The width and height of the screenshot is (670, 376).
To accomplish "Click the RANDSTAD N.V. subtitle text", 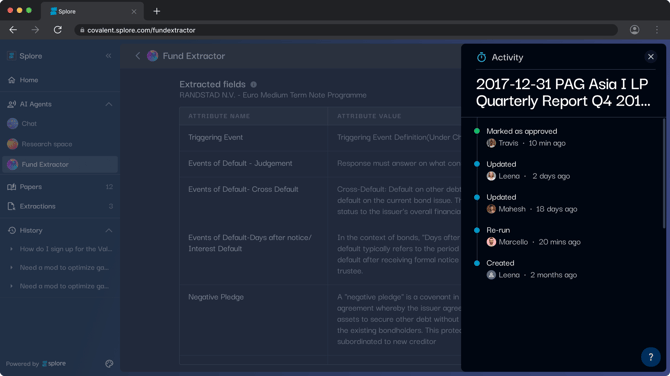I will click(x=273, y=95).
